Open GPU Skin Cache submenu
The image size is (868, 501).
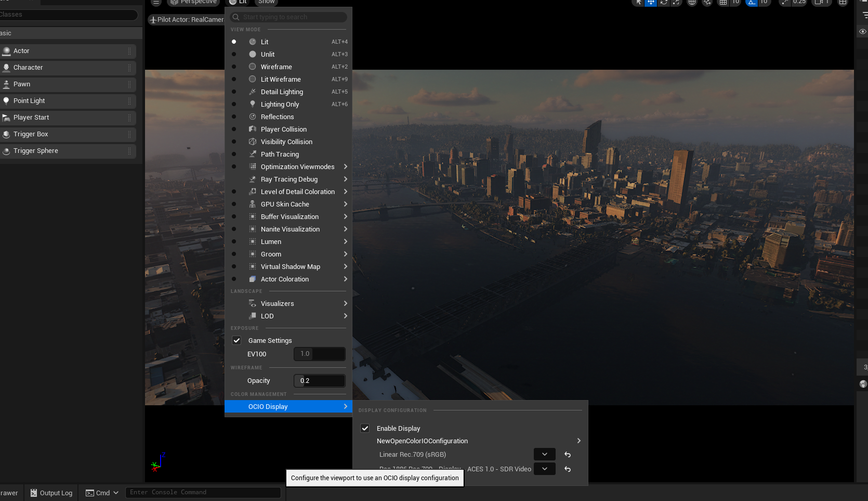pos(288,204)
